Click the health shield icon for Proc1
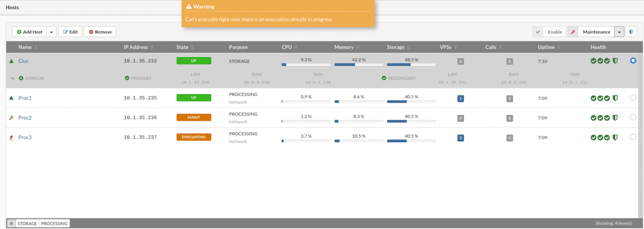Screen dimensions: 644x229 click(x=614, y=98)
